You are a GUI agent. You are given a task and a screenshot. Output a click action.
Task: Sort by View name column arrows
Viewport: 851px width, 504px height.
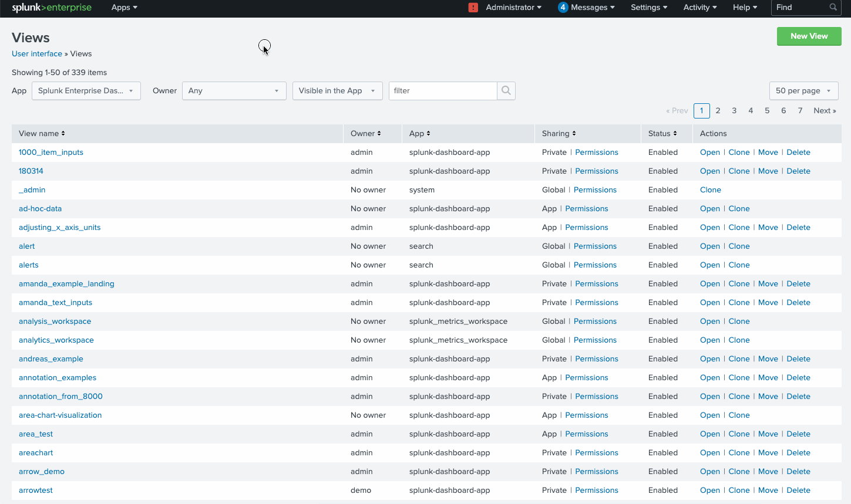coord(63,134)
